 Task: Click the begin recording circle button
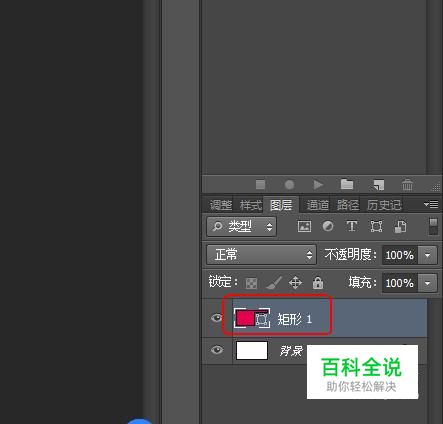[289, 185]
